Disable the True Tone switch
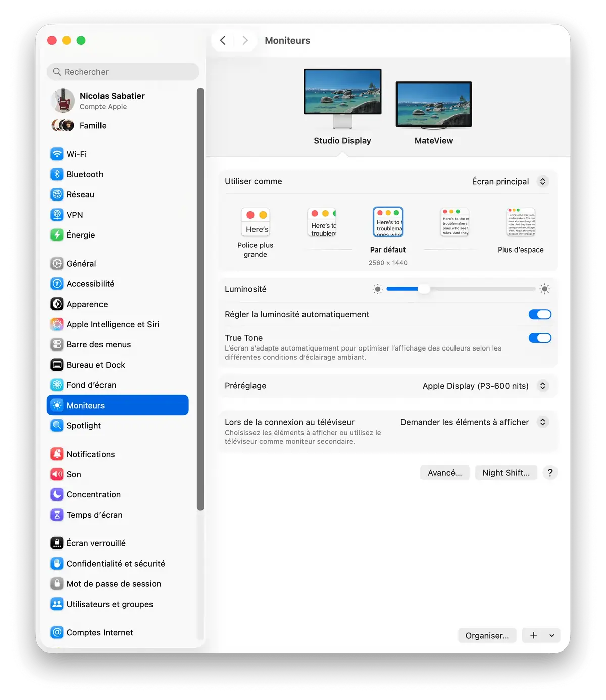Screen dimensions: 606x700 (x=540, y=338)
